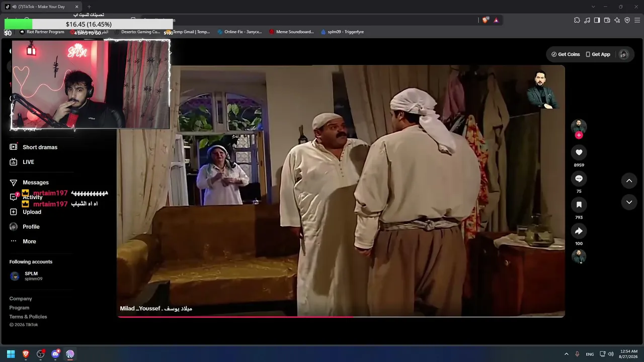Open Leo AI sparkle icon
This screenshot has height=362, width=644.
click(x=617, y=20)
